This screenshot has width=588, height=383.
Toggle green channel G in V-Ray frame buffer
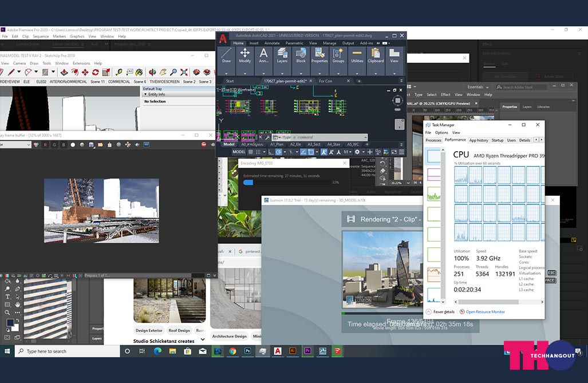tap(54, 144)
